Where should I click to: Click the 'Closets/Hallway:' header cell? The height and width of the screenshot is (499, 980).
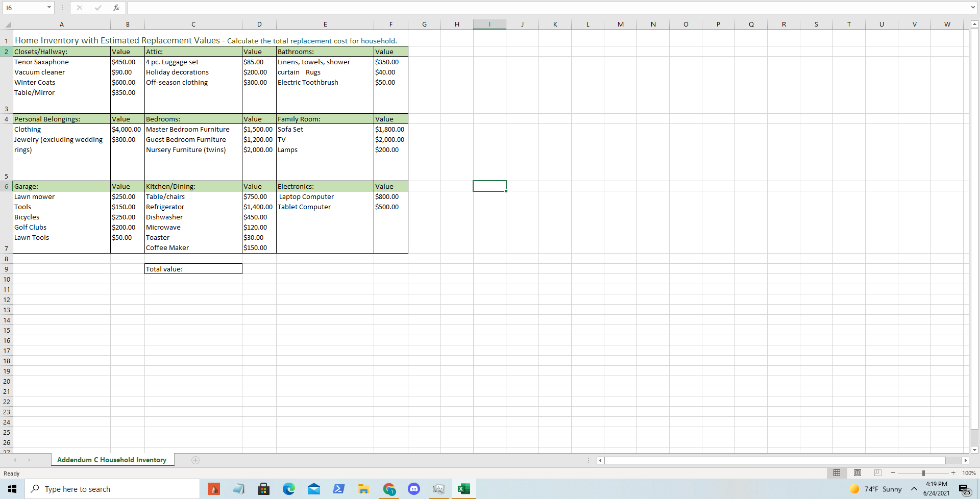point(62,52)
